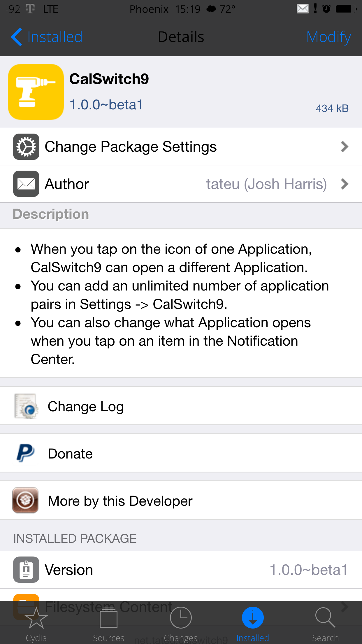Tap the CalSwitch9 drill package icon

click(x=36, y=92)
